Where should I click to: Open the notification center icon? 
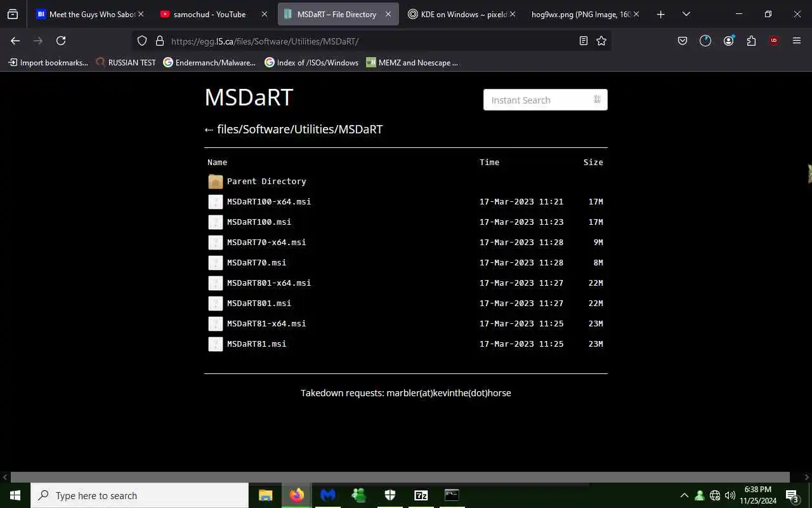pos(792,495)
